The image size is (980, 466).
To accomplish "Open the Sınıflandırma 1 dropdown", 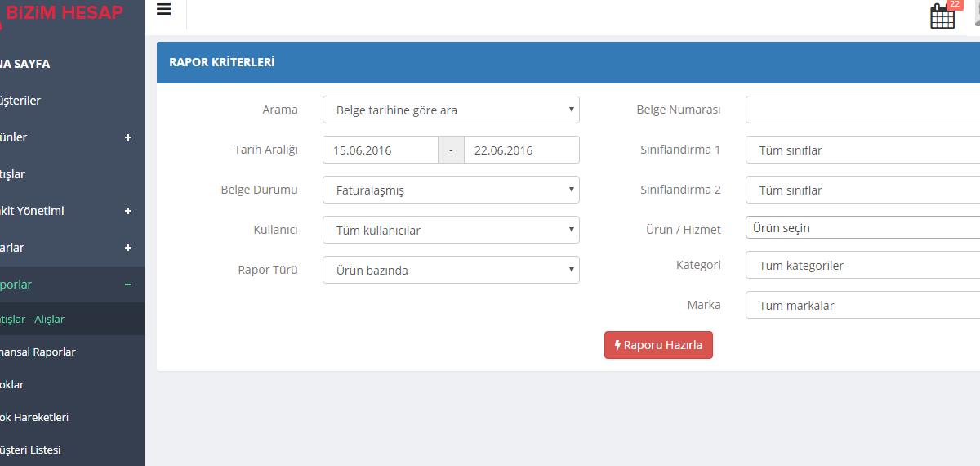I will (862, 150).
